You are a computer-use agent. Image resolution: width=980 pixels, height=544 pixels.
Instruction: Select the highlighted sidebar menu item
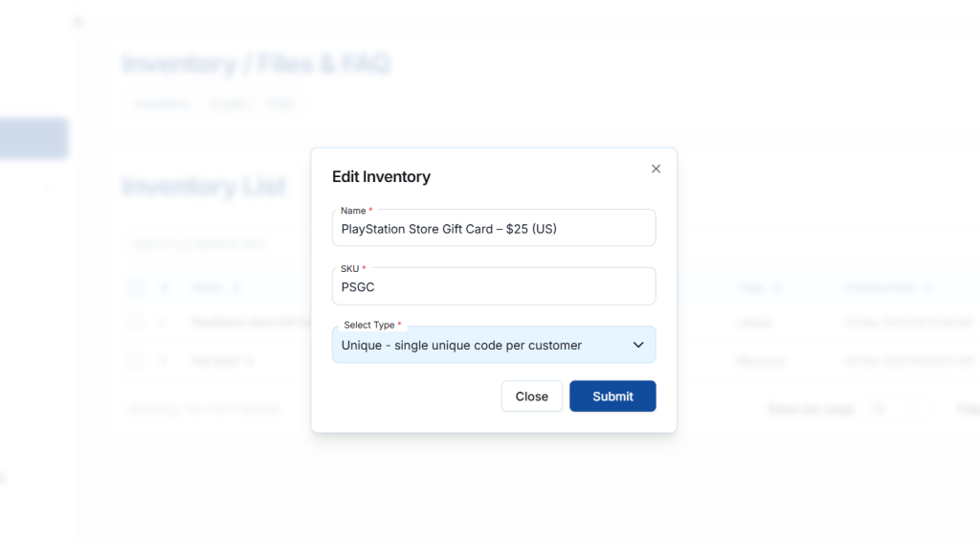[34, 138]
